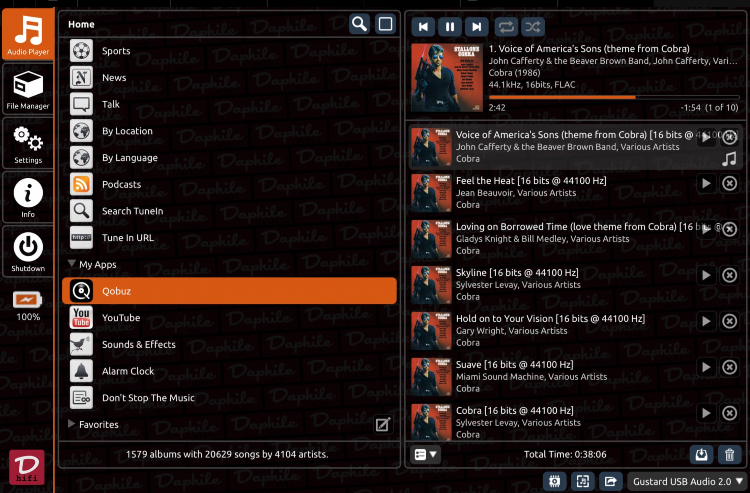
Task: Remove Loving on Borrowed Time from playlist
Action: [x=729, y=229]
